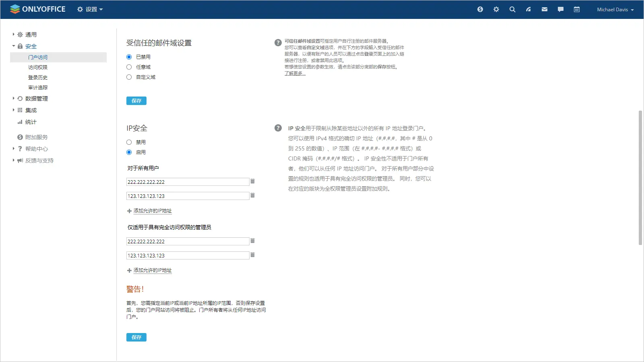Click the settings gear icon in top bar
Screen dimensions: 644x362
496,9
